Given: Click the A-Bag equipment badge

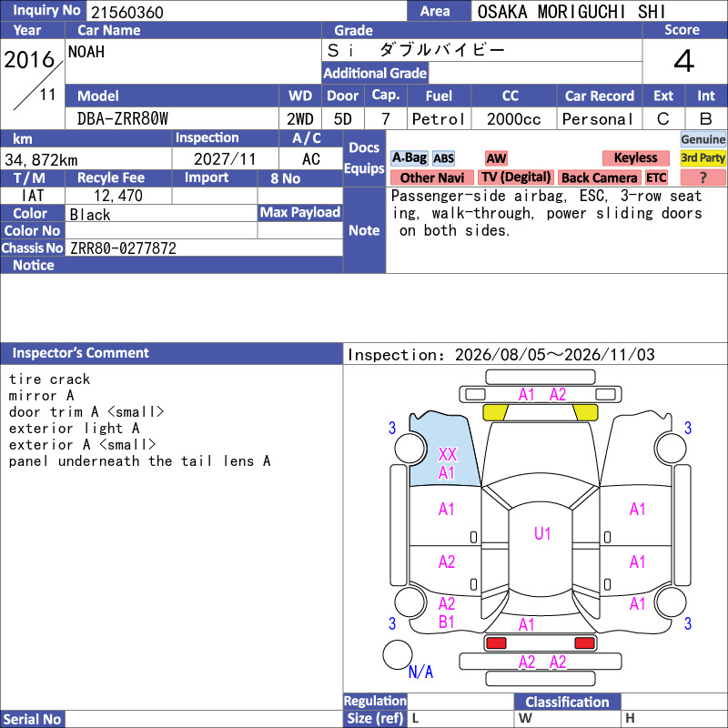Looking at the screenshot, I should (409, 158).
